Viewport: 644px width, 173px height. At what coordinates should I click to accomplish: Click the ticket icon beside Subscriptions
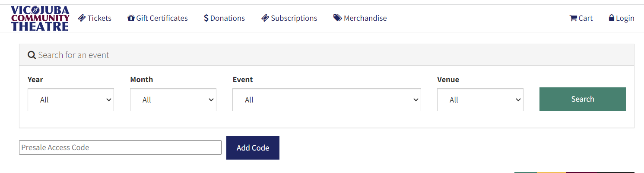(265, 18)
